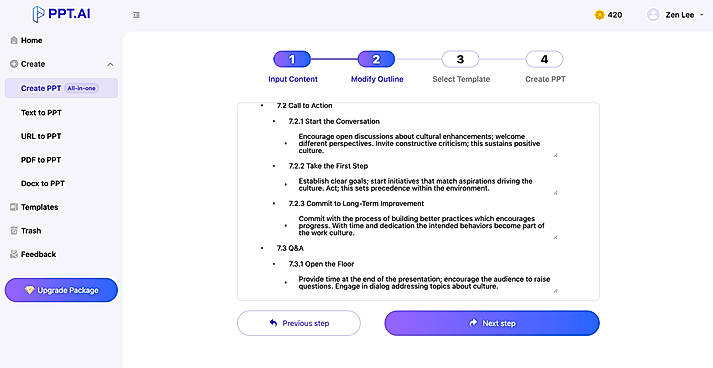Viewport: 713px width, 368px height.
Task: Select Text to PPT menu item
Action: [41, 112]
